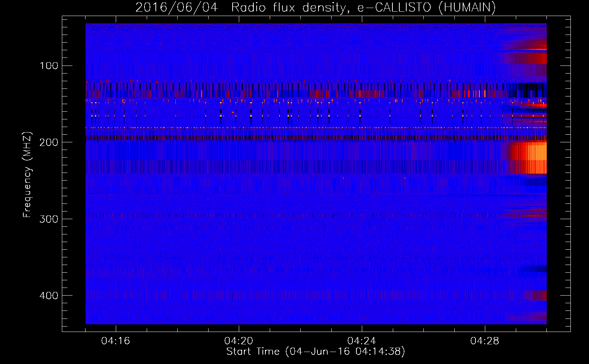Screen dimensions: 589x364
Task: Click the bright orange burst near 200-240 MHz
Action: pos(528,158)
